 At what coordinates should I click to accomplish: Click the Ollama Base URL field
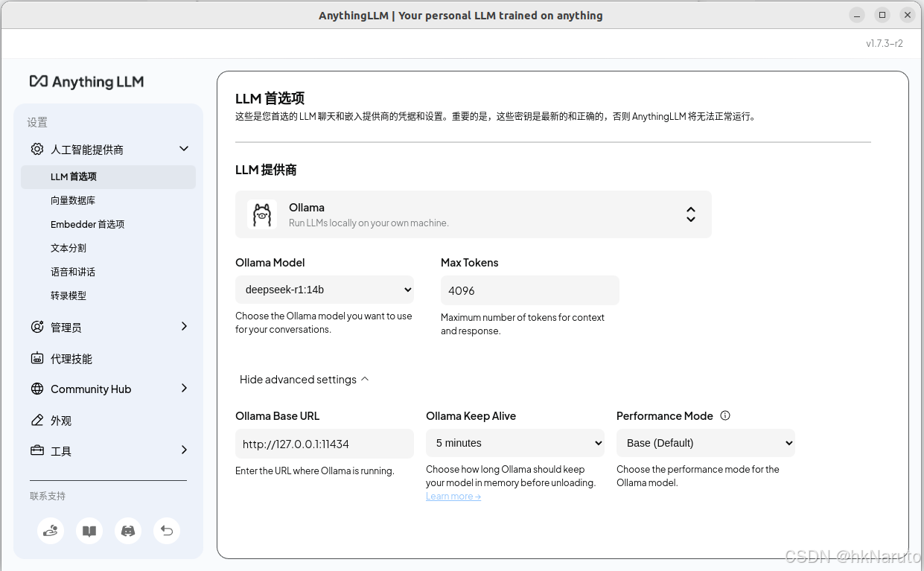click(325, 444)
